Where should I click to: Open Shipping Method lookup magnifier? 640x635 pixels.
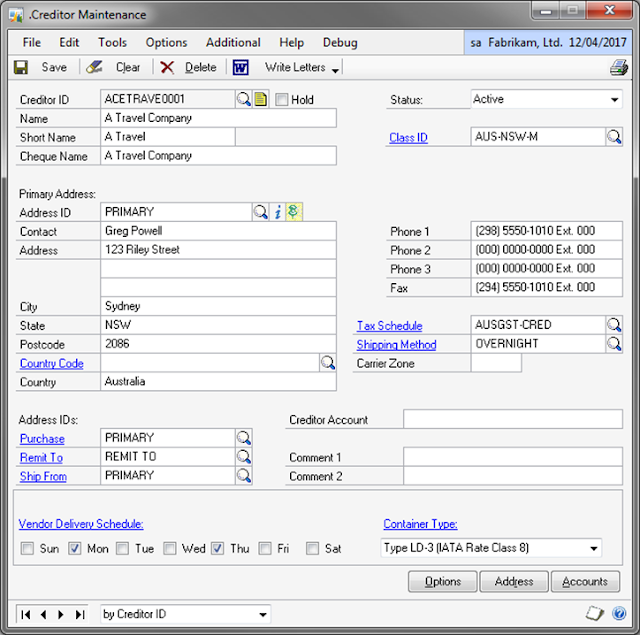(x=614, y=344)
